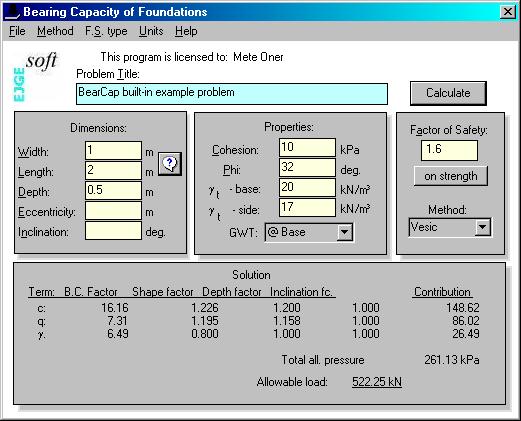
Task: Open the Units menu
Action: 151,31
